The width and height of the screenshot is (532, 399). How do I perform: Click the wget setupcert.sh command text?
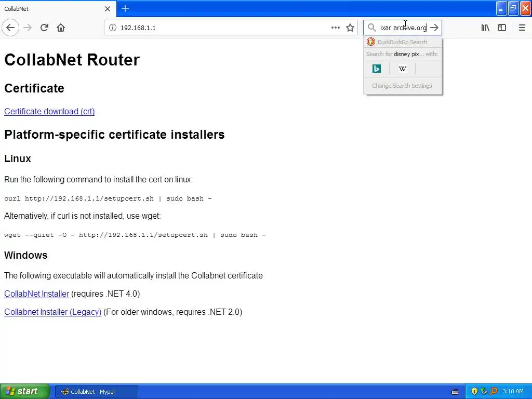coord(135,235)
